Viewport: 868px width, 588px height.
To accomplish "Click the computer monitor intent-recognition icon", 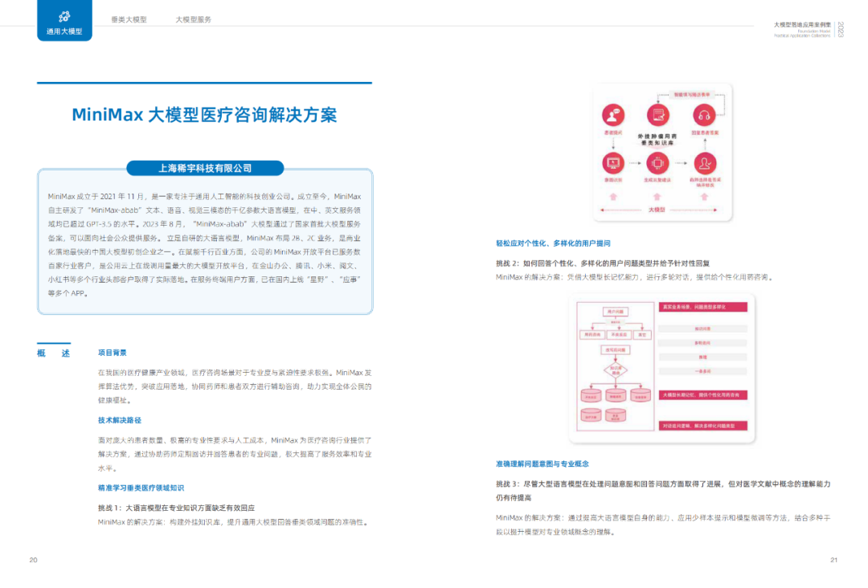I will (x=612, y=163).
